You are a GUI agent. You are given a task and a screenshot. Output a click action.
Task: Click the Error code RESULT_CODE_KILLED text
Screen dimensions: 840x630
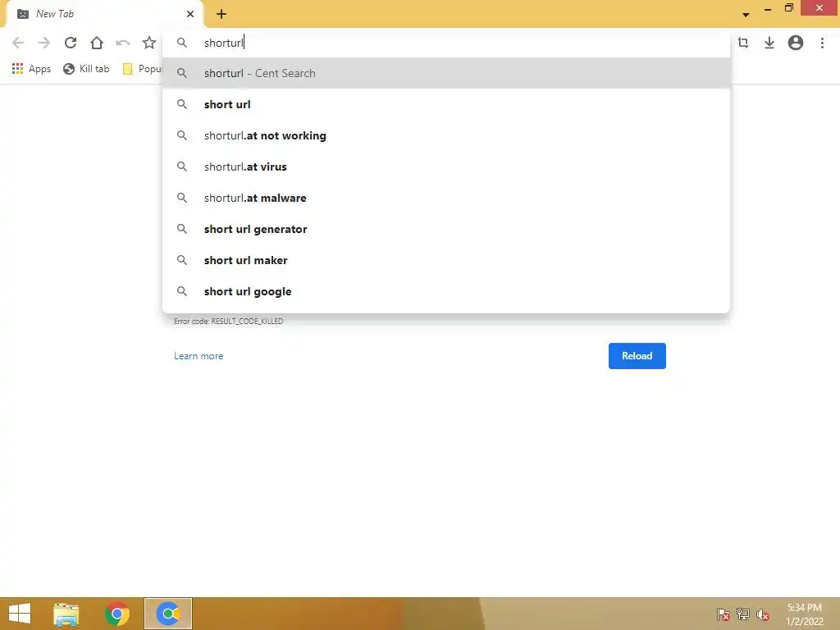click(228, 322)
